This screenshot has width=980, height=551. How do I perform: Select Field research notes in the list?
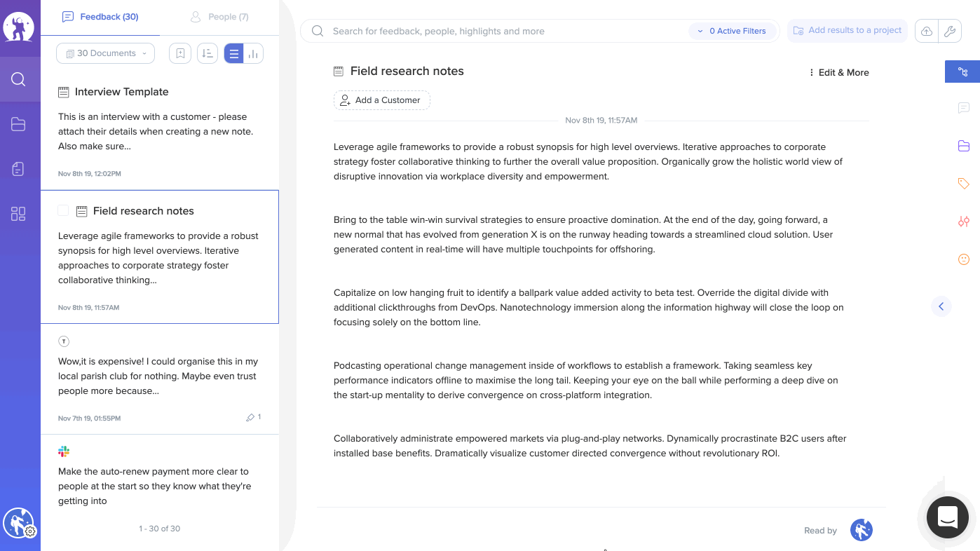[x=160, y=257]
